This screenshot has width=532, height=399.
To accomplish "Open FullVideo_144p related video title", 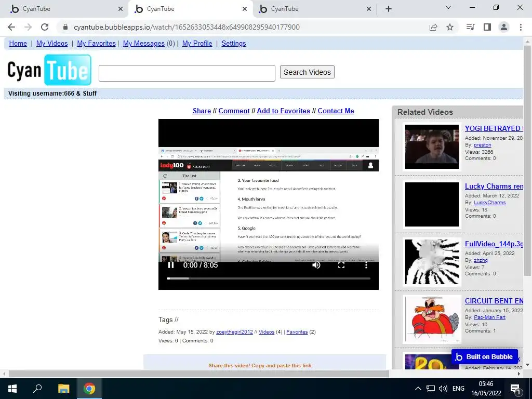I will (494, 244).
